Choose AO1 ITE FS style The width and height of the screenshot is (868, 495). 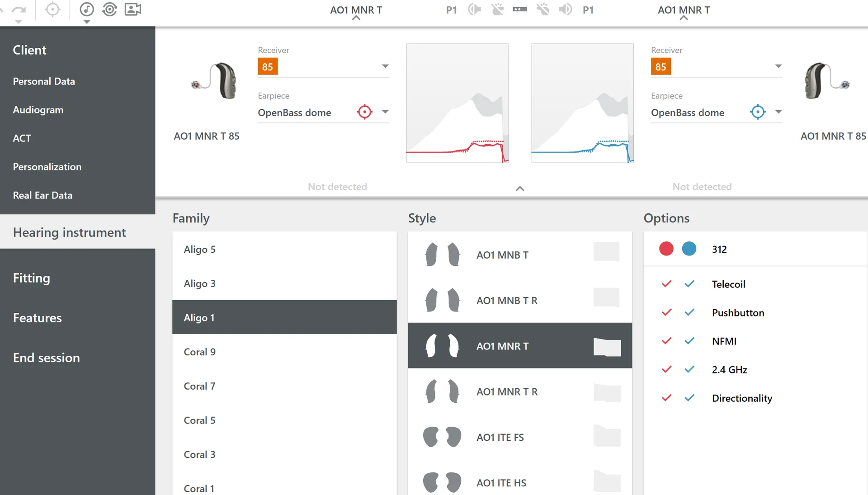pyautogui.click(x=520, y=437)
